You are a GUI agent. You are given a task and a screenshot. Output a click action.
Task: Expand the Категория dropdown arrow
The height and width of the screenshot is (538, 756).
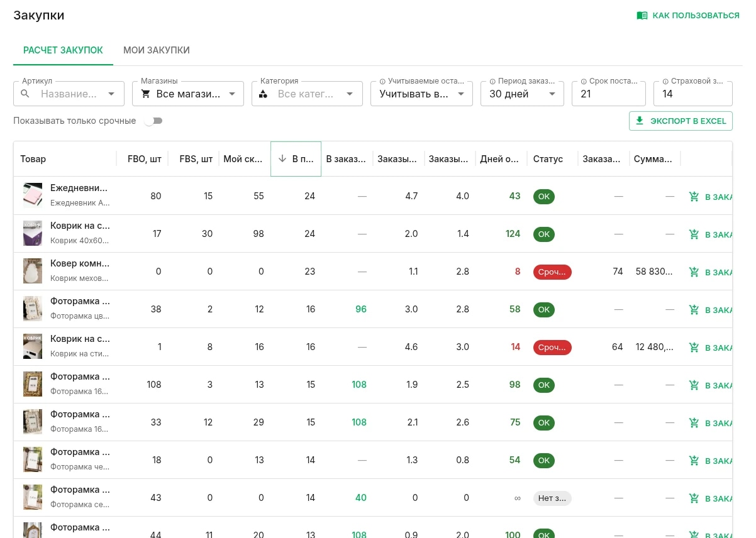tap(350, 94)
